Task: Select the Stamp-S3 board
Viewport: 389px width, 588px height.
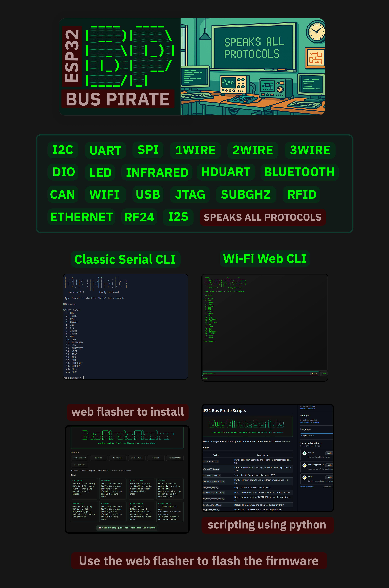Action: click(99, 458)
